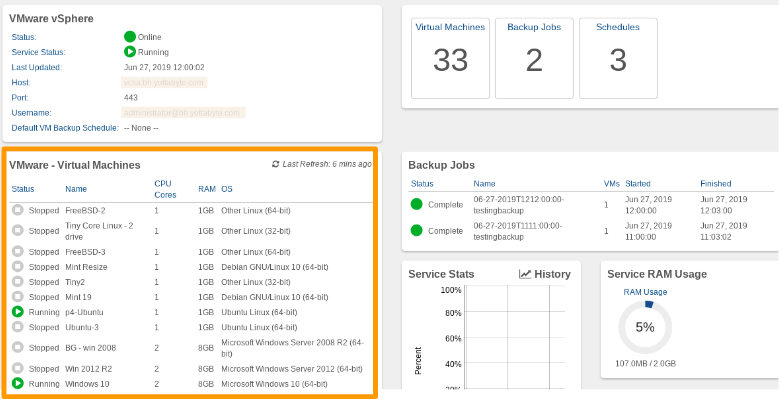Viewport: 782px width, 401px height.
Task: Click the green Online status indicator
Action: (x=130, y=37)
